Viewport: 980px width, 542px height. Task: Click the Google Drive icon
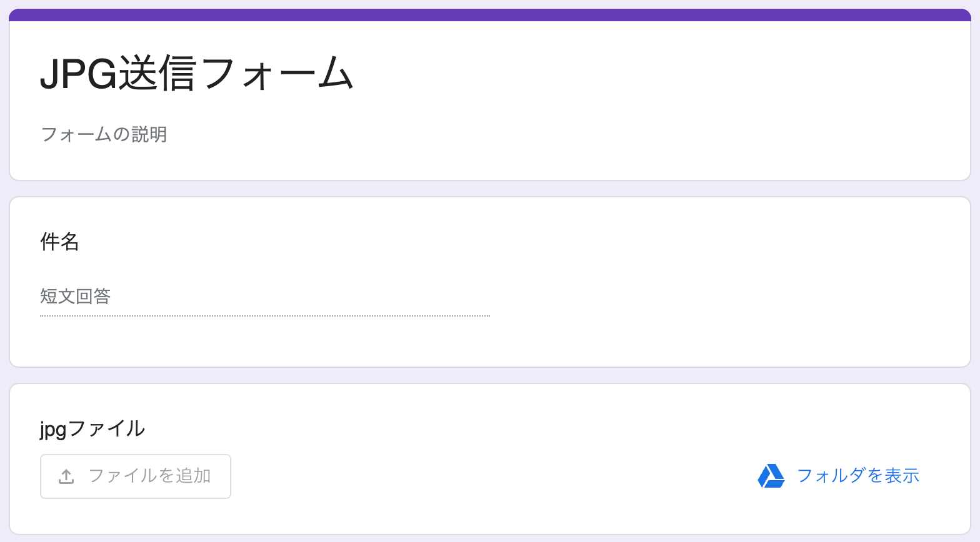(771, 476)
